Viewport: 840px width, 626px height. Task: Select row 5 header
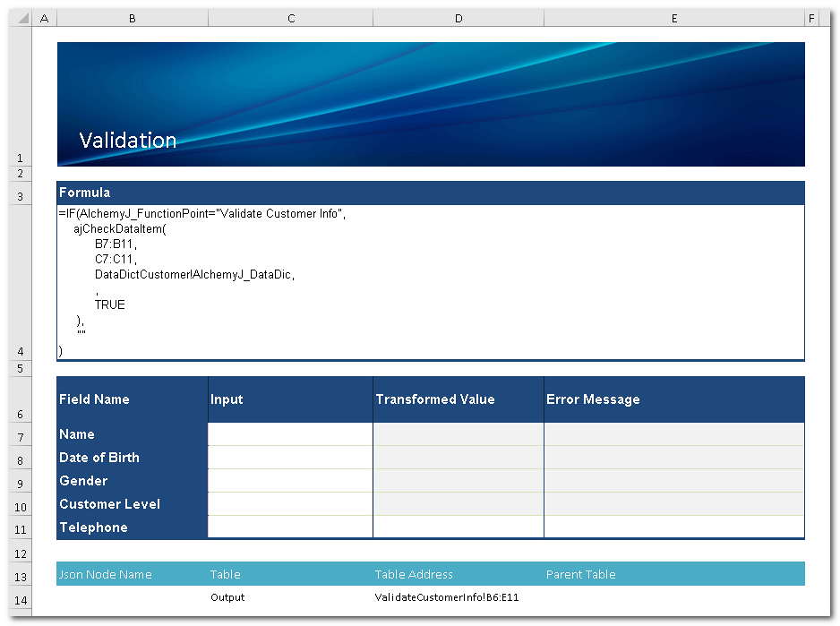pyautogui.click(x=21, y=369)
